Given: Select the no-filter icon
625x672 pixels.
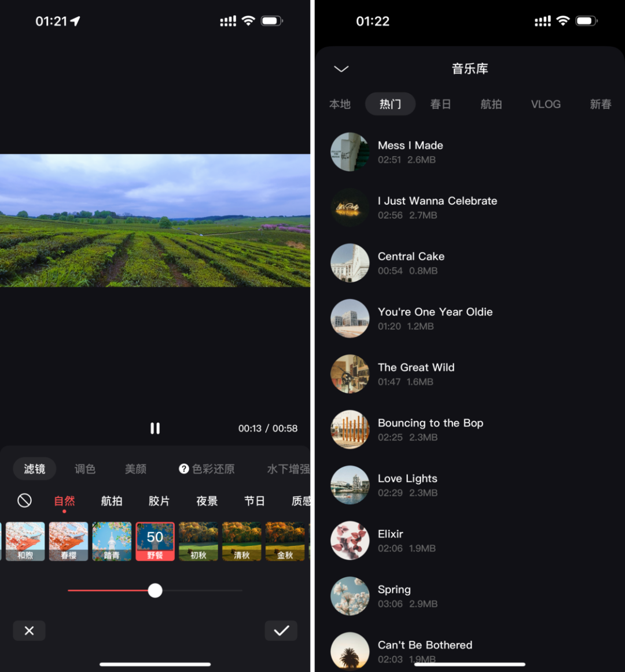Looking at the screenshot, I should pyautogui.click(x=24, y=500).
